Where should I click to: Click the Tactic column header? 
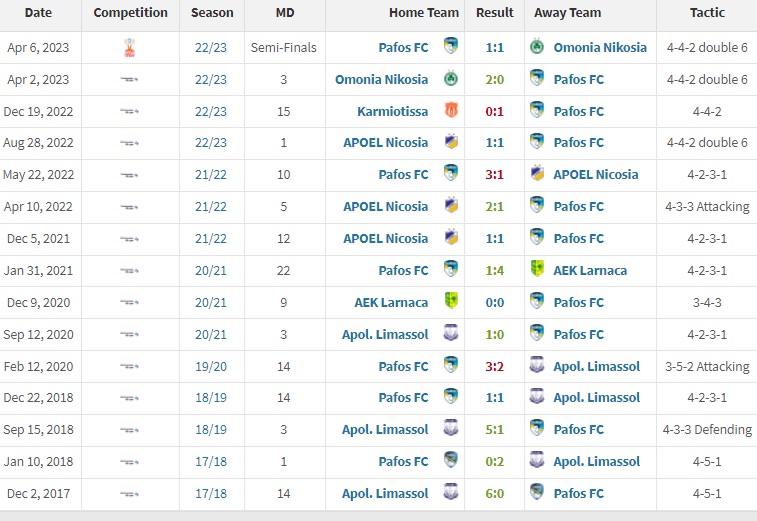click(707, 13)
